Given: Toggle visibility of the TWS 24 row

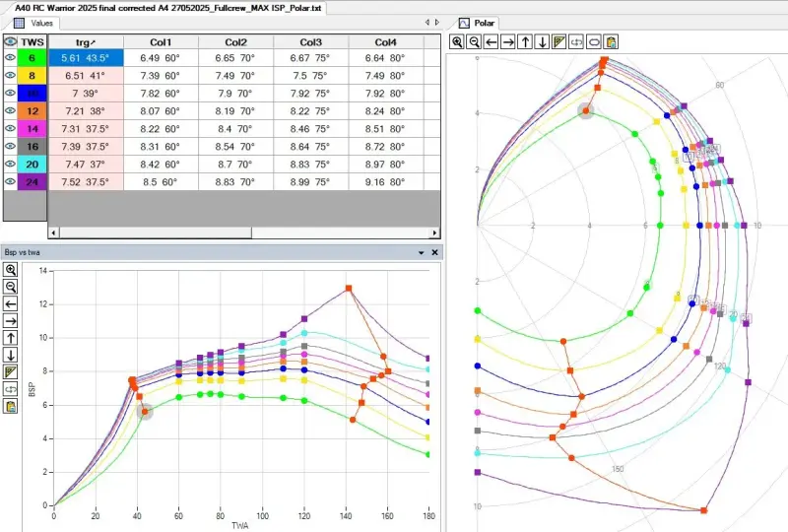Looking at the screenshot, I should coord(11,181).
